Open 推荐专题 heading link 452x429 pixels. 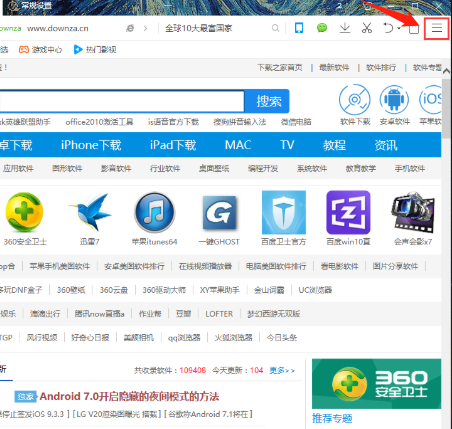[x=332, y=419]
